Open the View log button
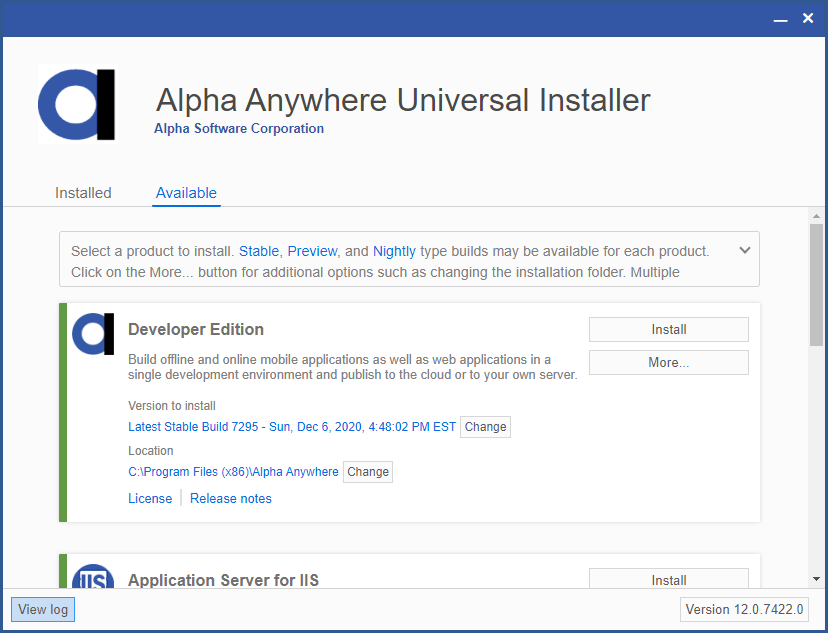Screen dimensions: 828x633 pyautogui.click(x=43, y=609)
